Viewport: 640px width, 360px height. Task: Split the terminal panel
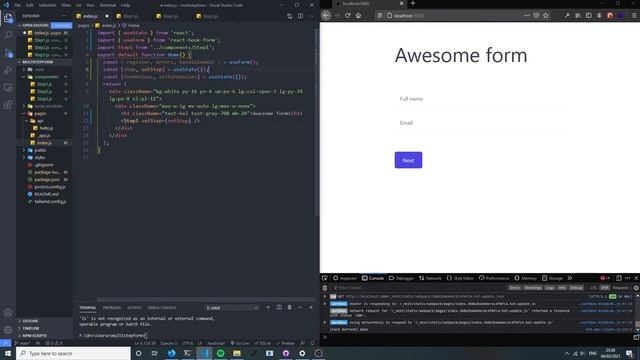pos(279,307)
